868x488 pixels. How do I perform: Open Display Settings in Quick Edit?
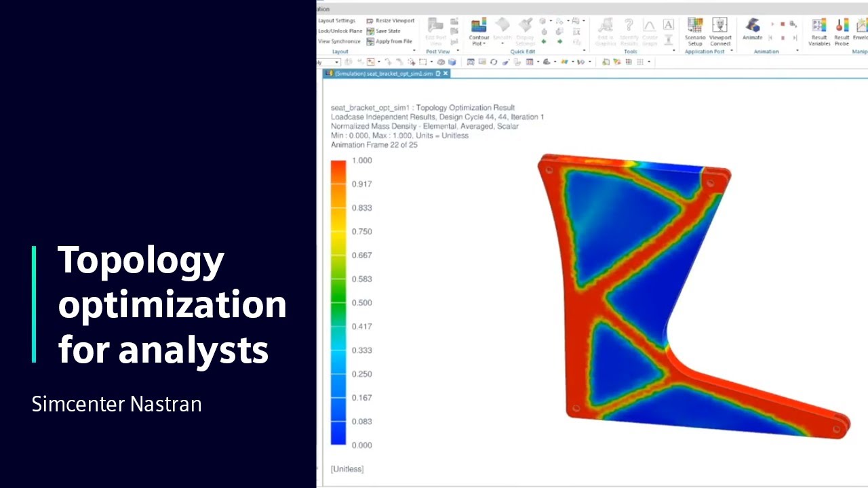(526, 31)
